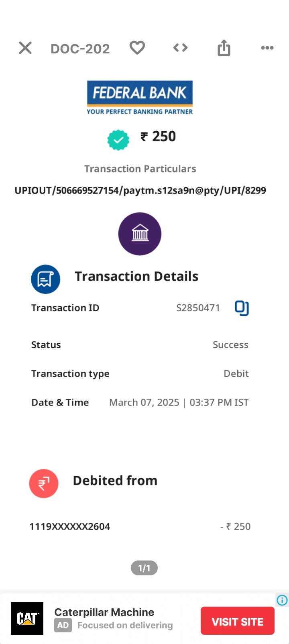Tap the red rupee Debited from icon
The height and width of the screenshot is (644, 289).
pyautogui.click(x=44, y=483)
